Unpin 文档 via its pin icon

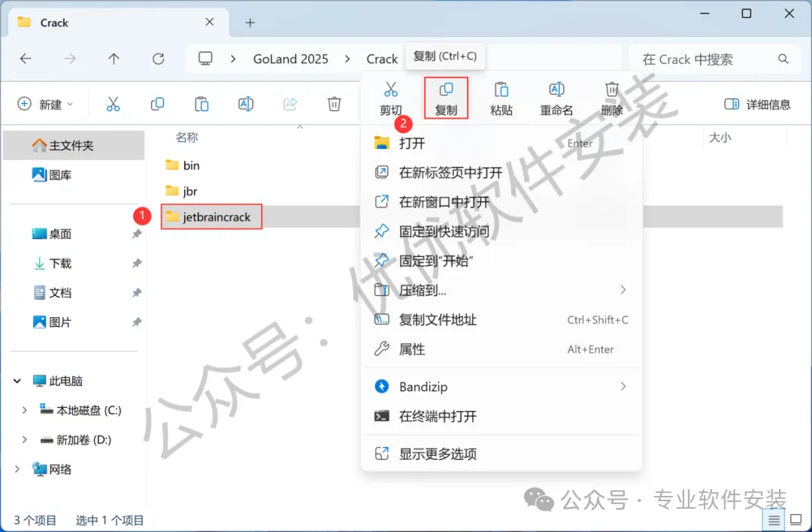click(137, 293)
